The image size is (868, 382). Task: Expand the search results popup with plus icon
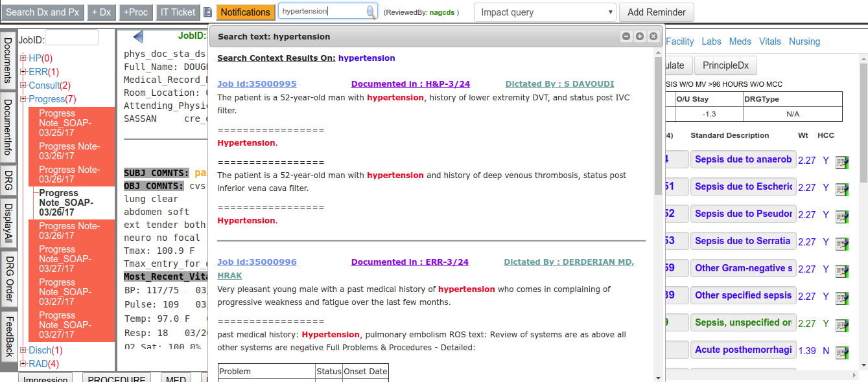pos(640,37)
